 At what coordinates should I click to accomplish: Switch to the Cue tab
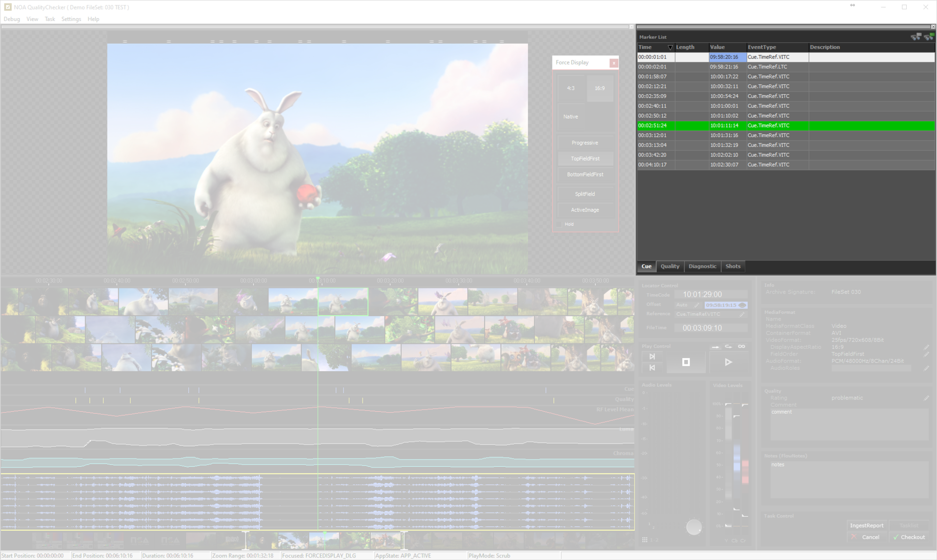pos(646,266)
